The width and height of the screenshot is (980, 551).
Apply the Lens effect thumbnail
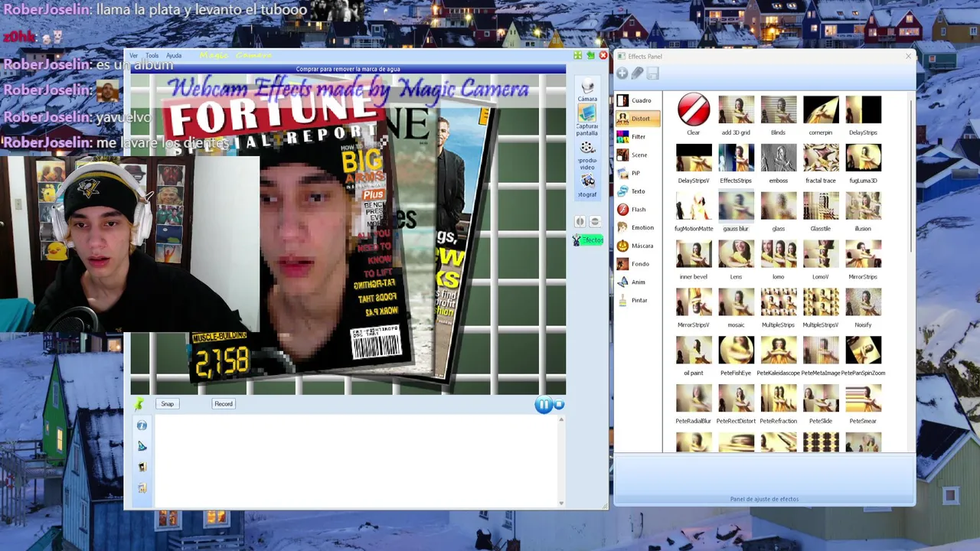click(736, 255)
